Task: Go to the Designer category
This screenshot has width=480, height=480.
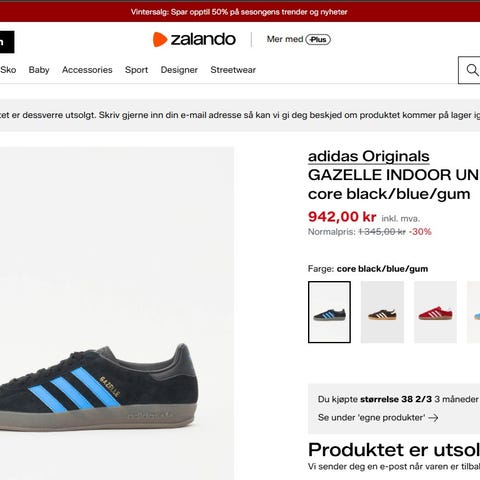Action: (x=179, y=70)
